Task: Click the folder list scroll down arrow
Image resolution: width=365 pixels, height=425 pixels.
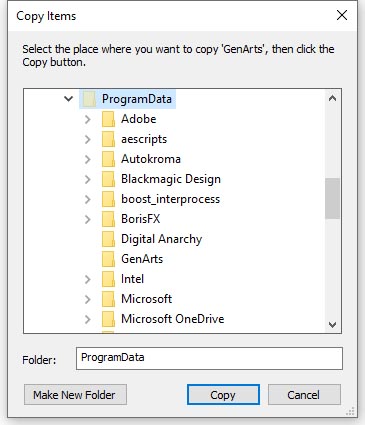Action: click(332, 324)
